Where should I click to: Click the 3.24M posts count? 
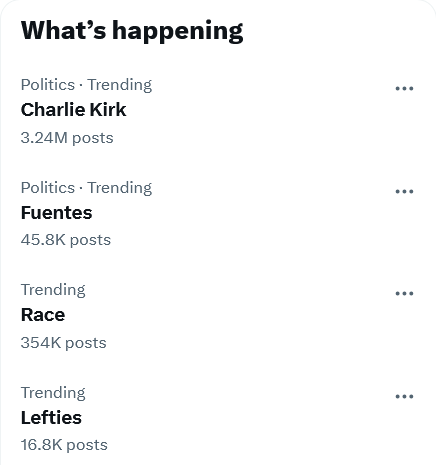pos(67,138)
